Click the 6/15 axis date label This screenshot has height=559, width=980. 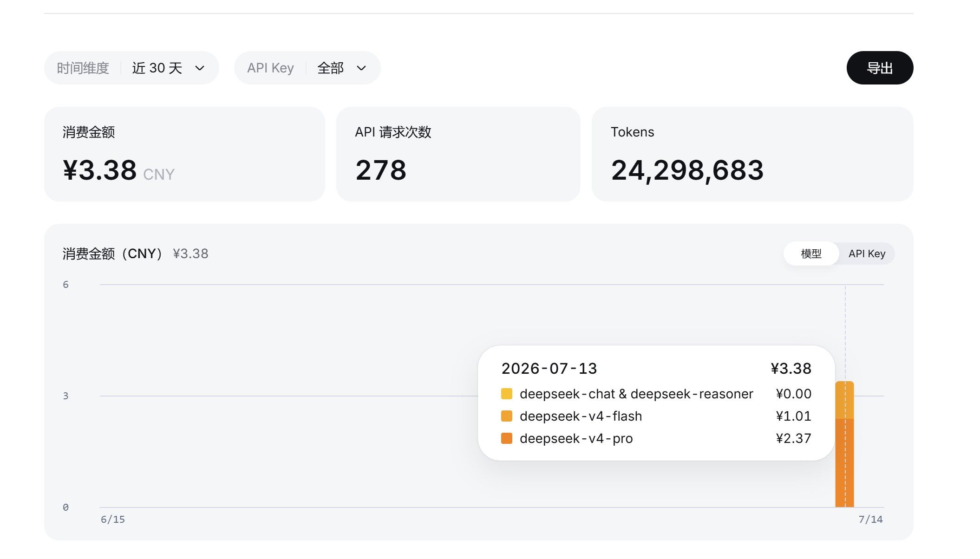(x=113, y=519)
